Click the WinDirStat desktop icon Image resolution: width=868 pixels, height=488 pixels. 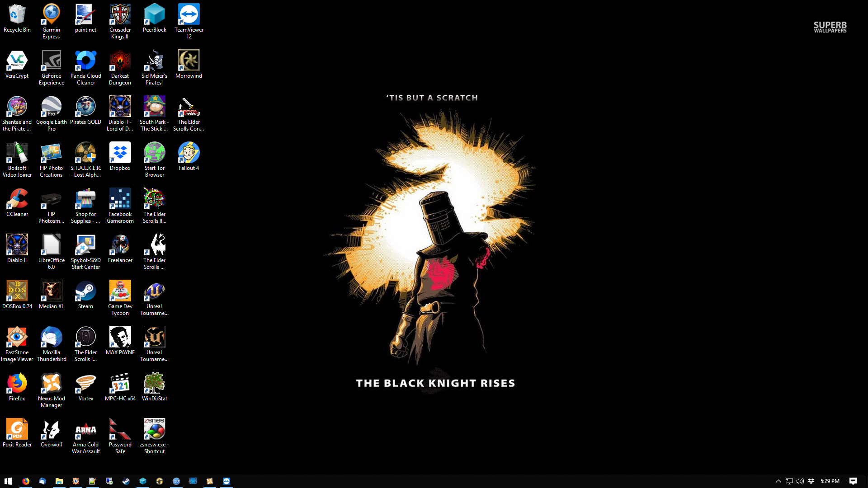(x=155, y=388)
